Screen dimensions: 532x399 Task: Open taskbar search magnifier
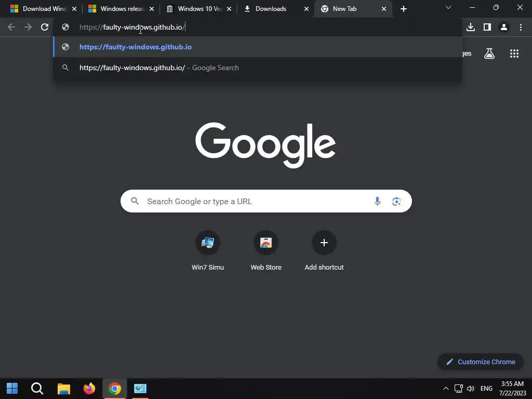click(x=37, y=389)
